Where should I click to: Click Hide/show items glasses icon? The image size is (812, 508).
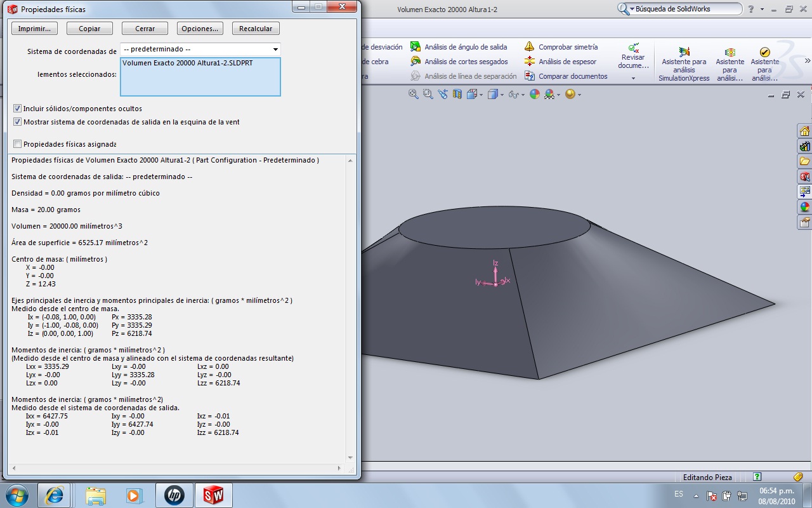(x=513, y=94)
